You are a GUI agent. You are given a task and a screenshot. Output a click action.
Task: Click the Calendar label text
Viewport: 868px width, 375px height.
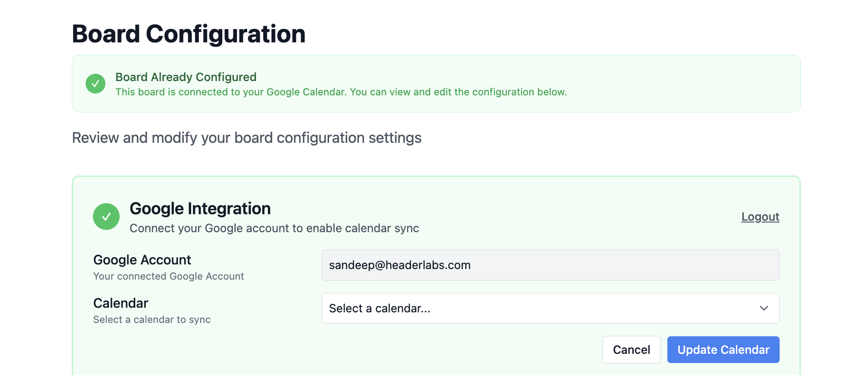[121, 303]
